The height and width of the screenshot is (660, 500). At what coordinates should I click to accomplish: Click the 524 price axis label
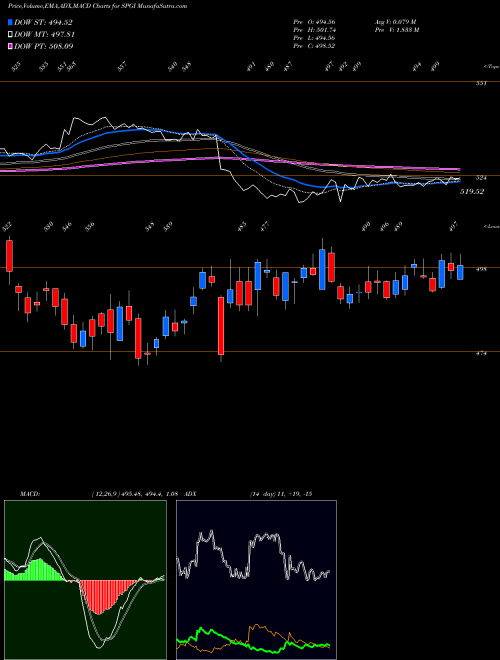(481, 178)
